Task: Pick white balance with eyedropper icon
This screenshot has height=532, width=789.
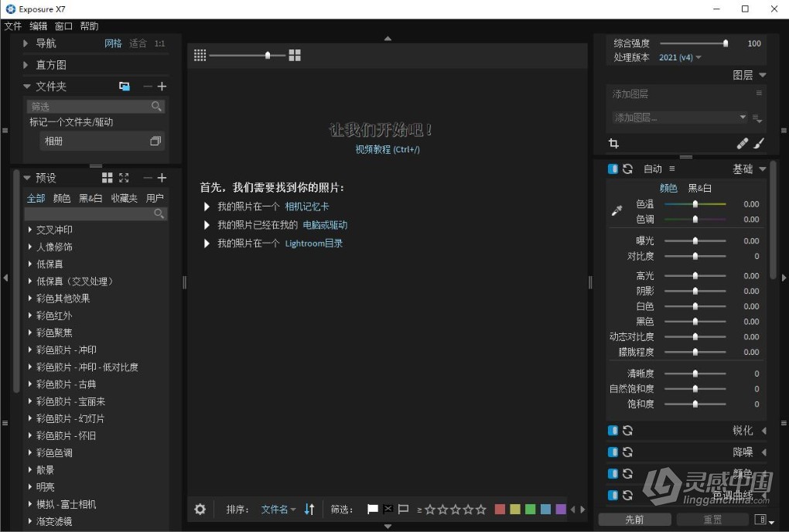Action: [615, 209]
